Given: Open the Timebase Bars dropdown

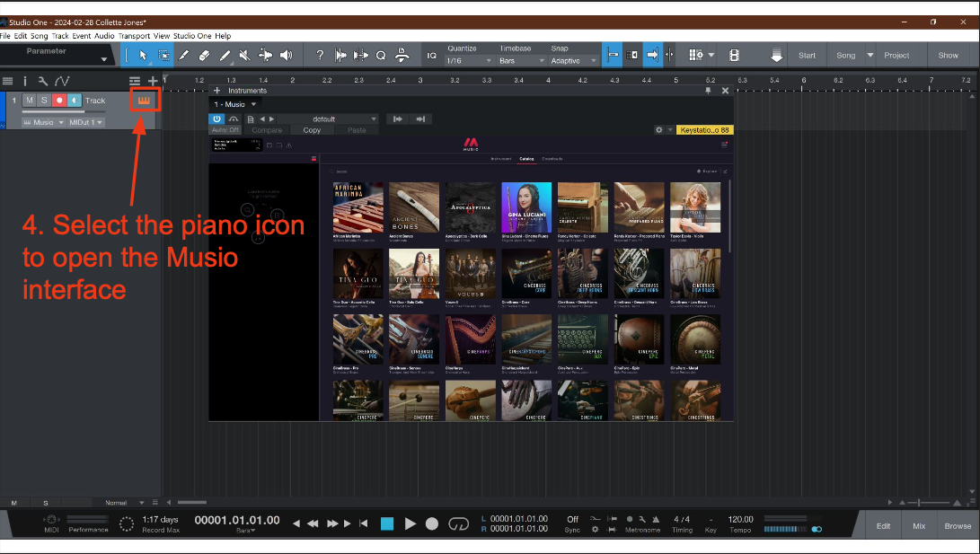Looking at the screenshot, I should point(523,60).
